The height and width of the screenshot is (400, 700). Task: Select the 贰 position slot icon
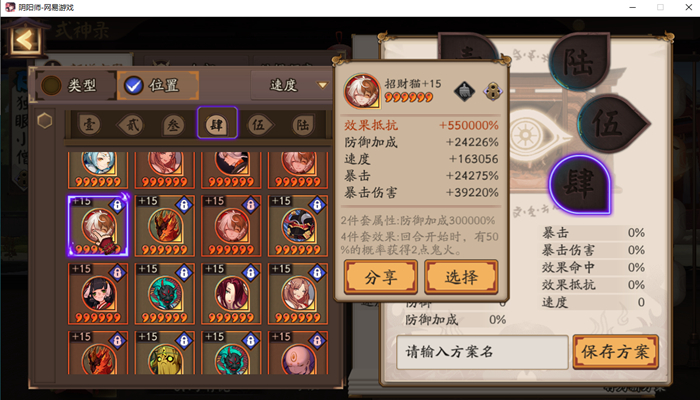[x=131, y=125]
